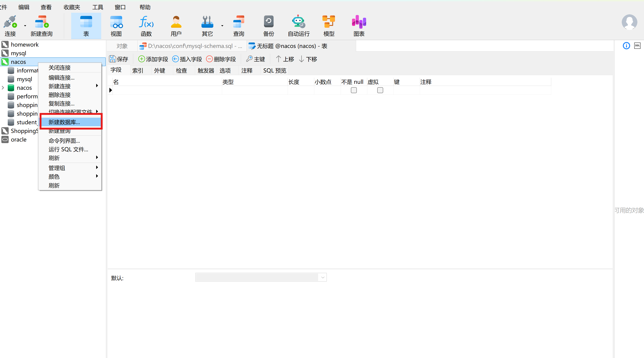Expand the nacos database tree node
644x358 pixels.
pos(3,88)
